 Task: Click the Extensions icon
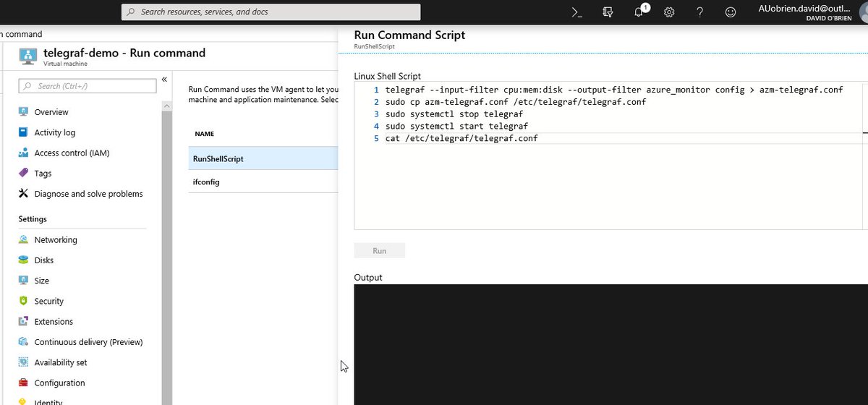tap(24, 321)
